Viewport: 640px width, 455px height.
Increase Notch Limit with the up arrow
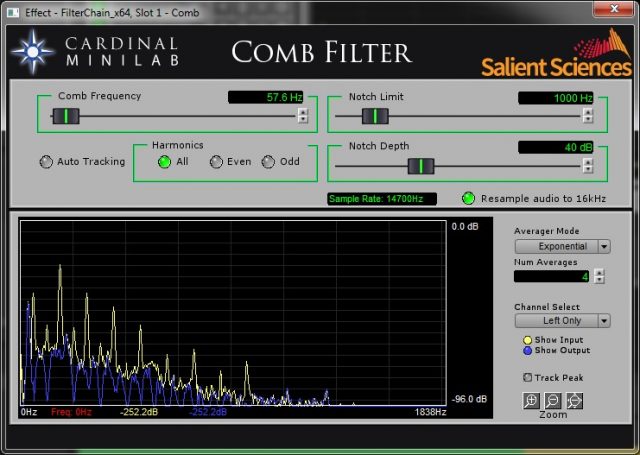point(588,112)
